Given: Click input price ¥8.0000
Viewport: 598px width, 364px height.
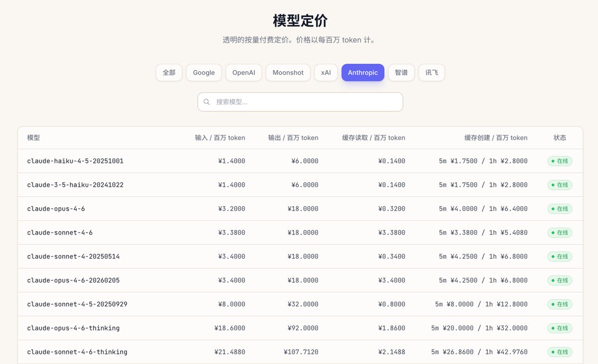Looking at the screenshot, I should tap(232, 304).
